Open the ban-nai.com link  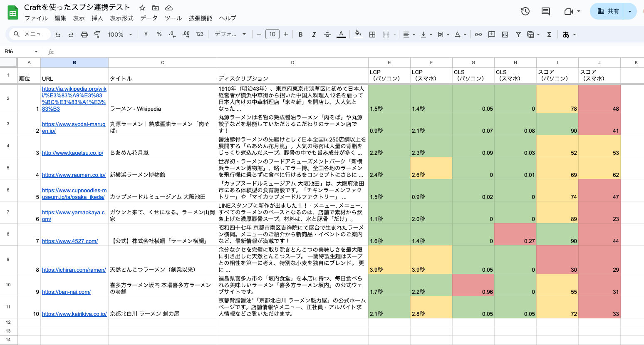pos(66,292)
